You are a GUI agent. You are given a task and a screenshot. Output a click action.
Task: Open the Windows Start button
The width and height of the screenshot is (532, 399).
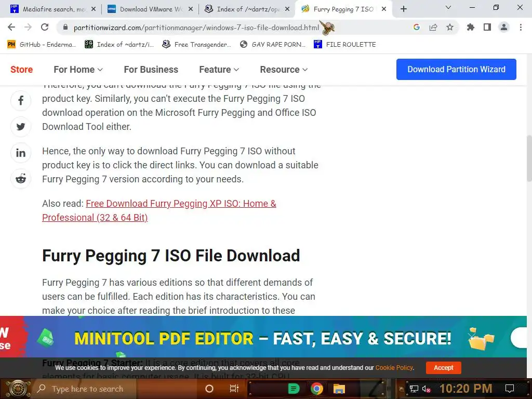click(17, 389)
